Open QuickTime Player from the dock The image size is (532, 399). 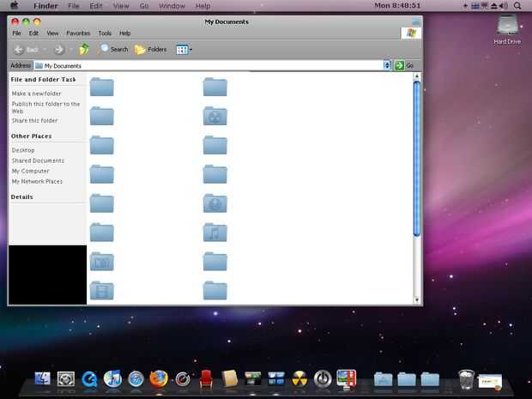[89, 379]
